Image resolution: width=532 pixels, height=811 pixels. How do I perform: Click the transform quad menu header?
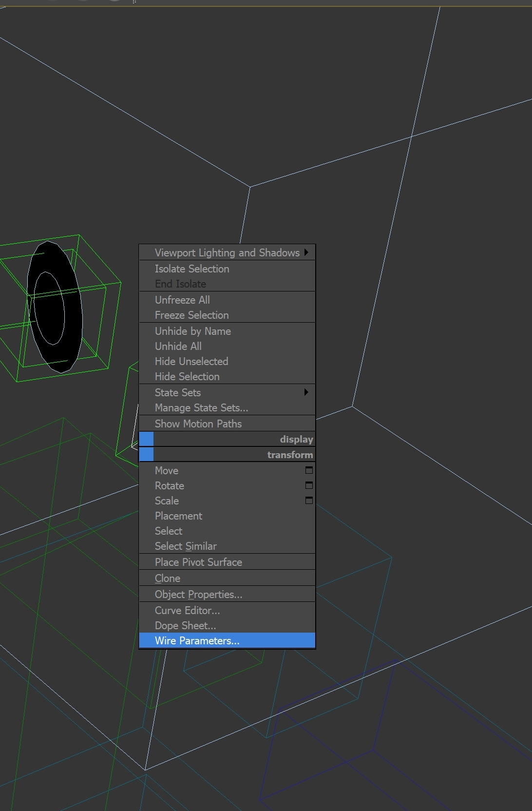click(x=227, y=455)
